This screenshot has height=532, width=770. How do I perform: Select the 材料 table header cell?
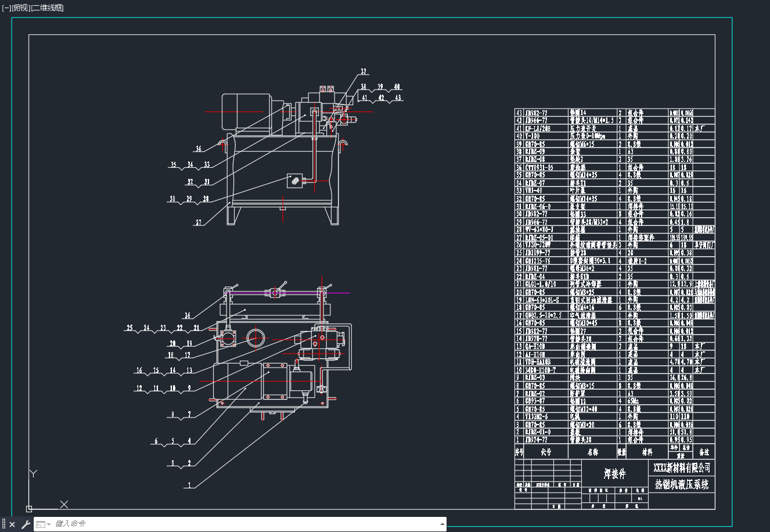(647, 451)
